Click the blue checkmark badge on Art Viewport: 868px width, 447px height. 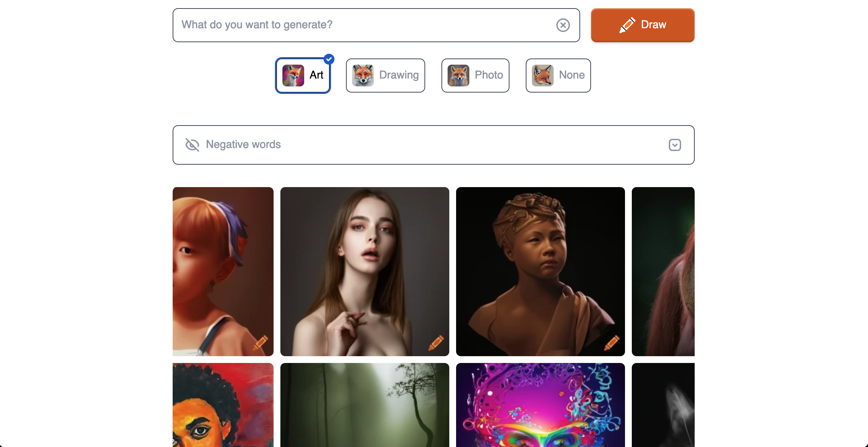329,59
